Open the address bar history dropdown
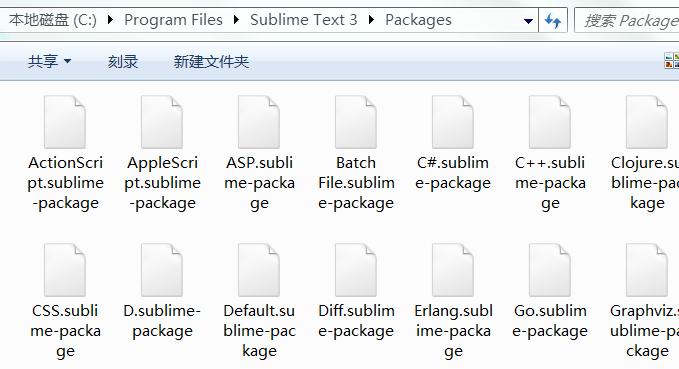Viewport: 679px width, 369px height. [528, 20]
